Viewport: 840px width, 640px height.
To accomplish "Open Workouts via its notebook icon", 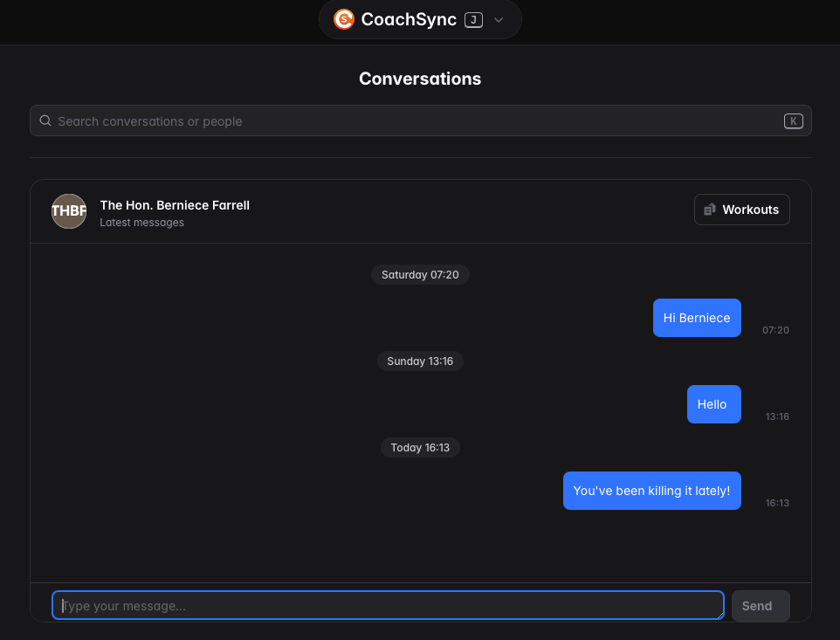I will pyautogui.click(x=709, y=210).
